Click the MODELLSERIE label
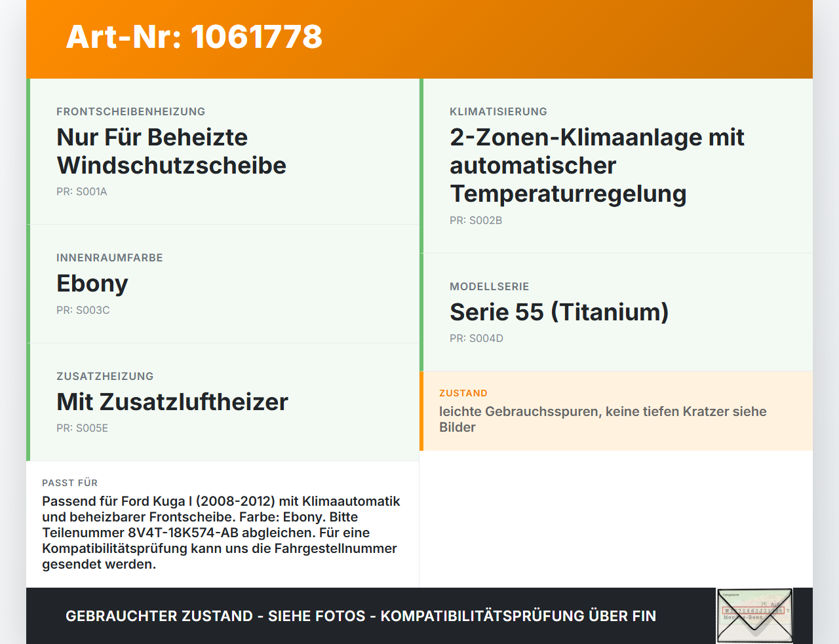This screenshot has width=839, height=644. [489, 286]
